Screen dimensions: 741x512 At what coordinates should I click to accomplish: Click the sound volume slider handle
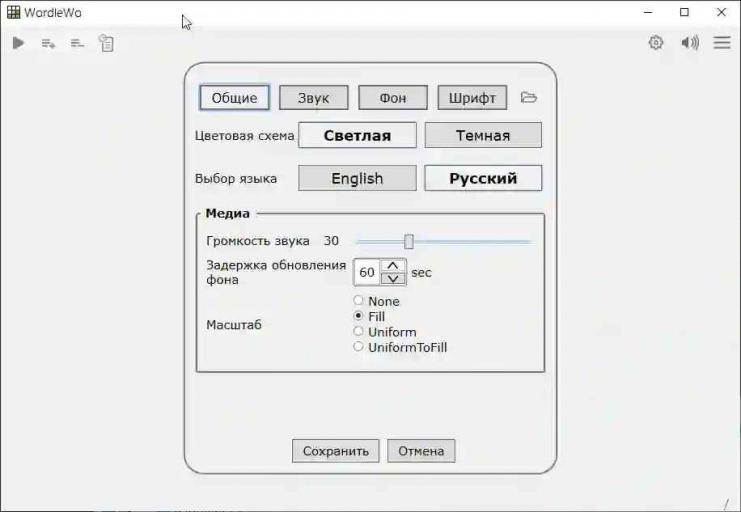point(409,242)
